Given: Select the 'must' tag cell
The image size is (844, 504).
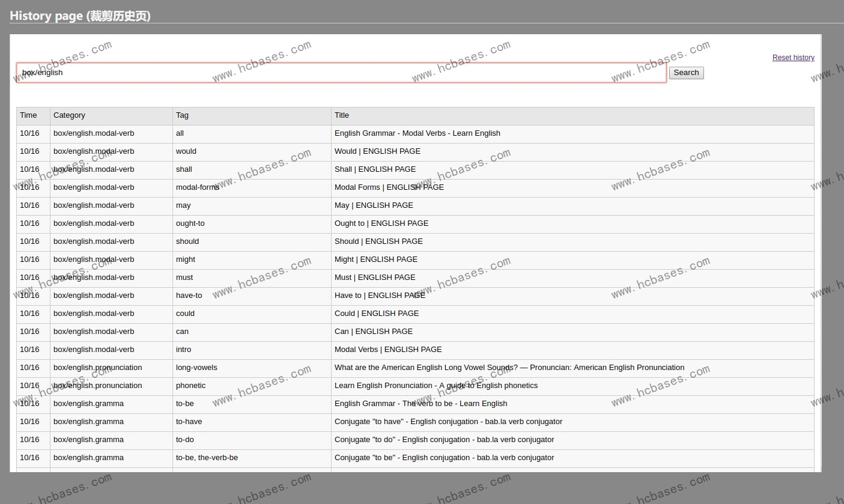Looking at the screenshot, I should point(252,278).
